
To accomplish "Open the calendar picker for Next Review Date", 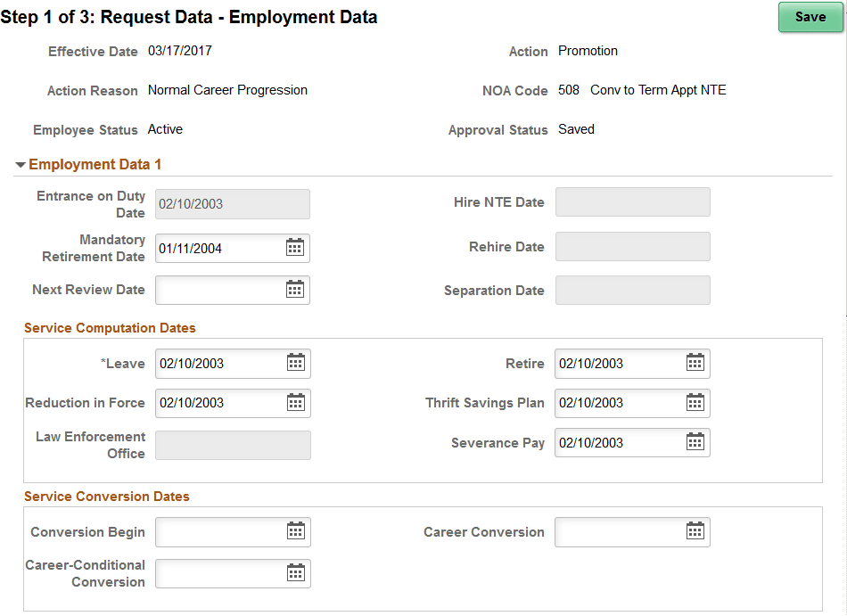I will [x=297, y=290].
